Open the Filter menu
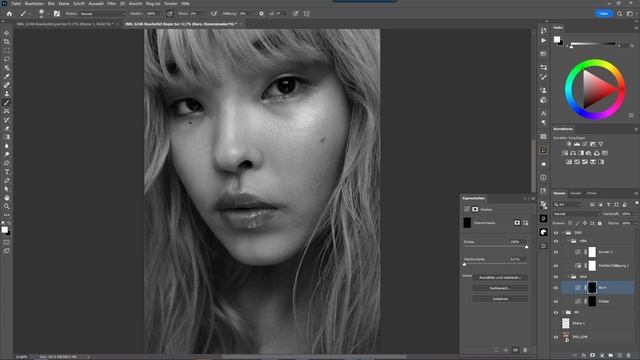640x360 pixels. [x=111, y=3]
